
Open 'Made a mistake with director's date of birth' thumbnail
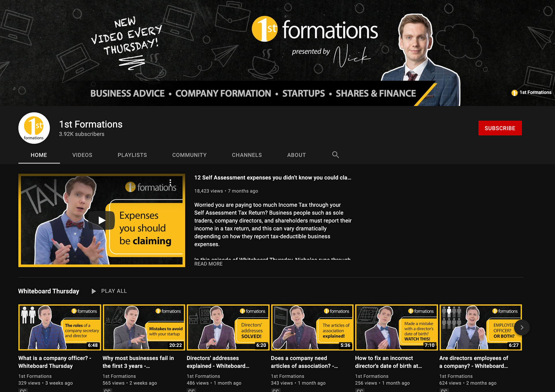tap(396, 327)
